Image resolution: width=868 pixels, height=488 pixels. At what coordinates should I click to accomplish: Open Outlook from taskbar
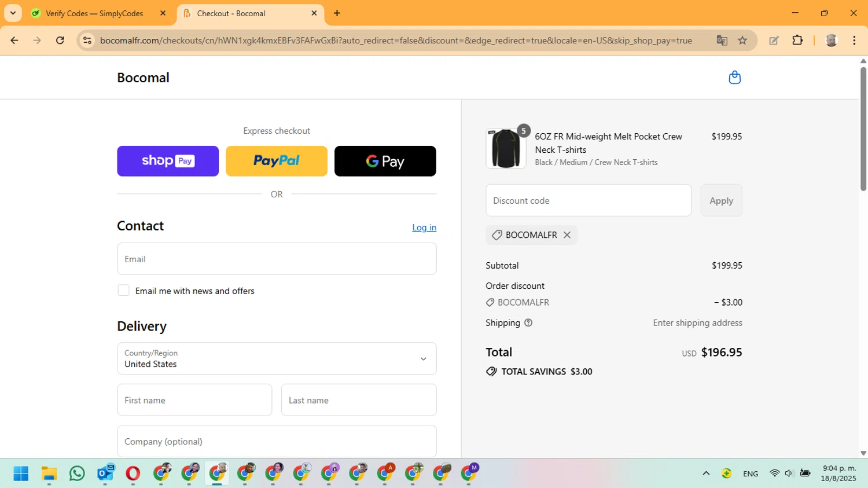click(x=105, y=474)
